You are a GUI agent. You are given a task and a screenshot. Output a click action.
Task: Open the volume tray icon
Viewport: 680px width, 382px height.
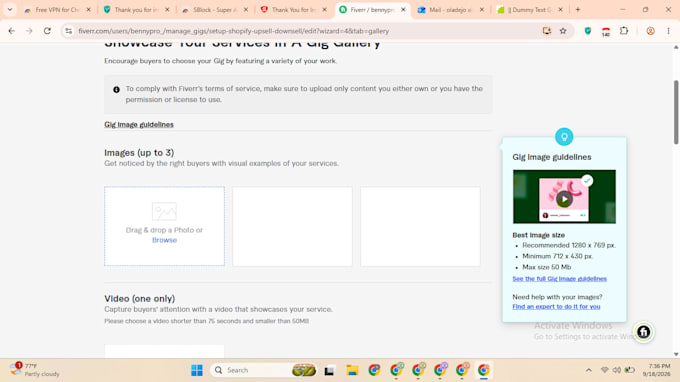pyautogui.click(x=617, y=370)
